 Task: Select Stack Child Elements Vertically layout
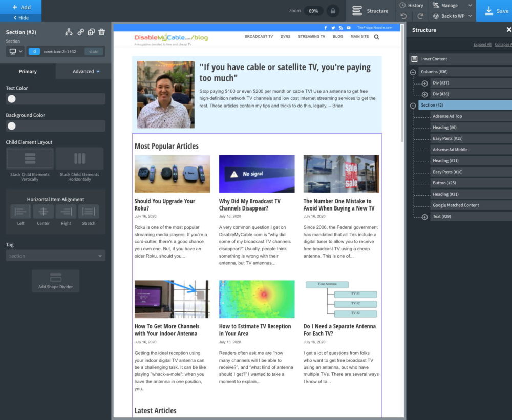[x=30, y=158]
